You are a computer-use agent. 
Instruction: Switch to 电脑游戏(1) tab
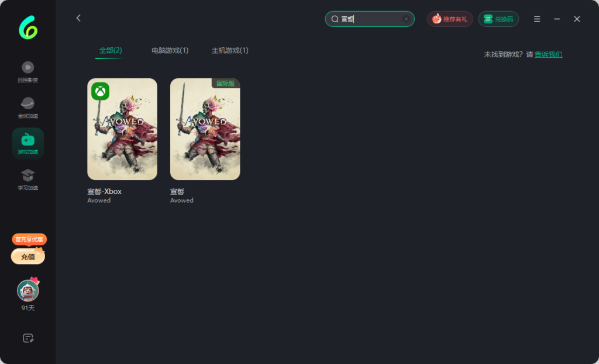click(170, 50)
